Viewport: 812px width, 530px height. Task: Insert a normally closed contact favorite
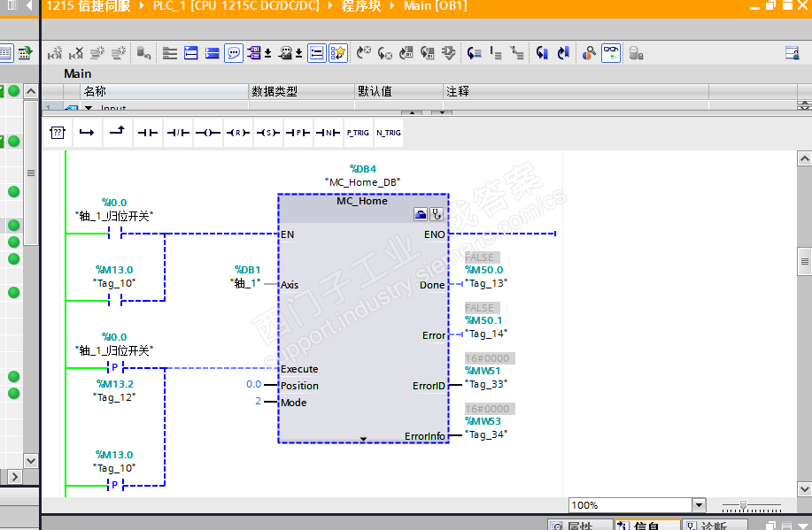coord(178,133)
